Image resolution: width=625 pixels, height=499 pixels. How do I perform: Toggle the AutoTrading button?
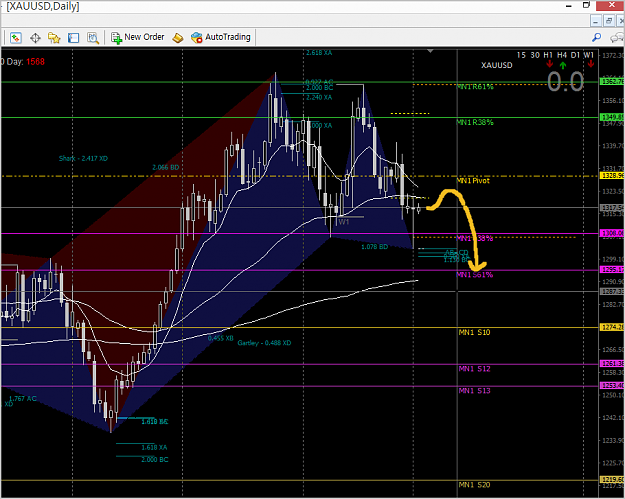click(x=220, y=37)
